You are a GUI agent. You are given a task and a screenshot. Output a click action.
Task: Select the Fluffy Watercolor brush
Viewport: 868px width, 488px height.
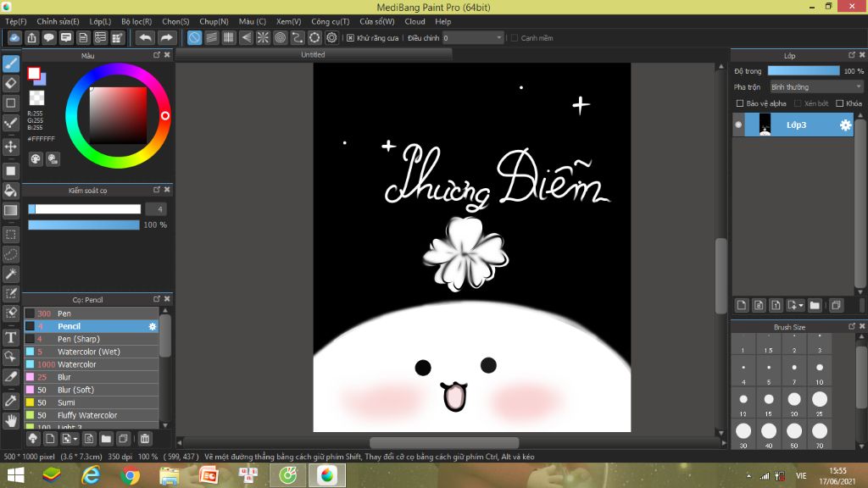92,415
